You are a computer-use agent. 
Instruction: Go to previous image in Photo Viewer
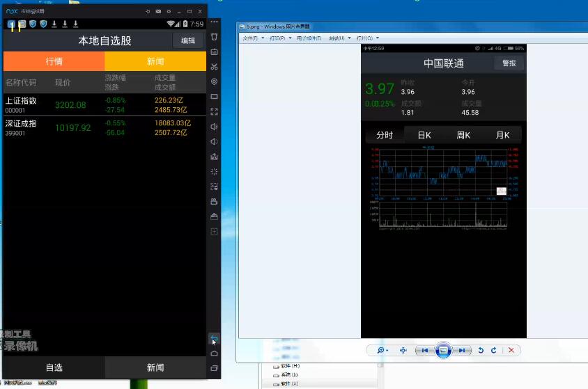click(425, 350)
